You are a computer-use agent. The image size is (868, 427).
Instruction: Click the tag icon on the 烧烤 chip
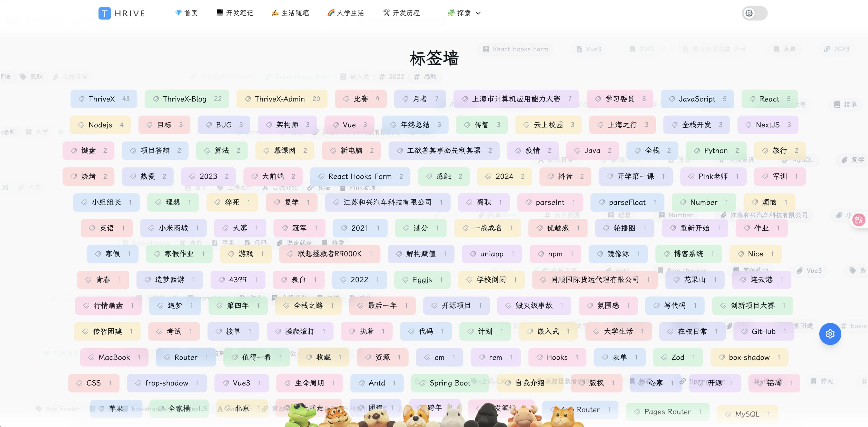[73, 176]
